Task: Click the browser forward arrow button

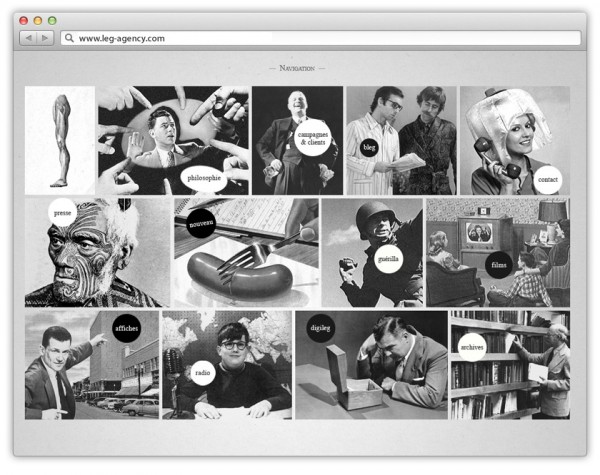Action: (x=45, y=38)
